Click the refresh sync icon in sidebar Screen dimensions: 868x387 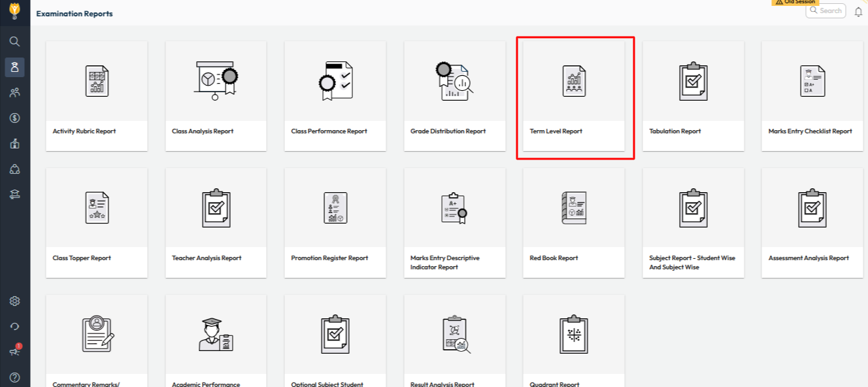[14, 326]
